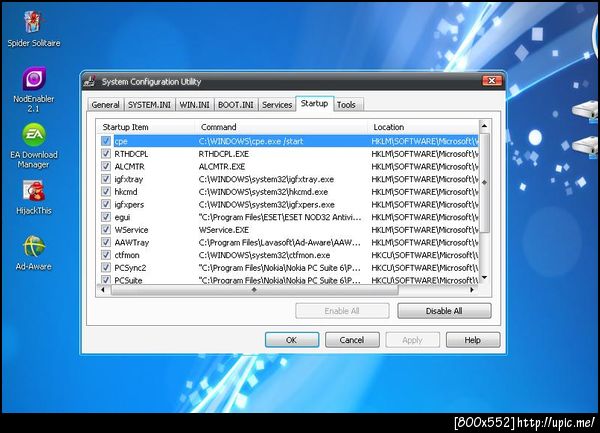The width and height of the screenshot is (600, 433).
Task: Disable the egui startup item
Action: [106, 217]
